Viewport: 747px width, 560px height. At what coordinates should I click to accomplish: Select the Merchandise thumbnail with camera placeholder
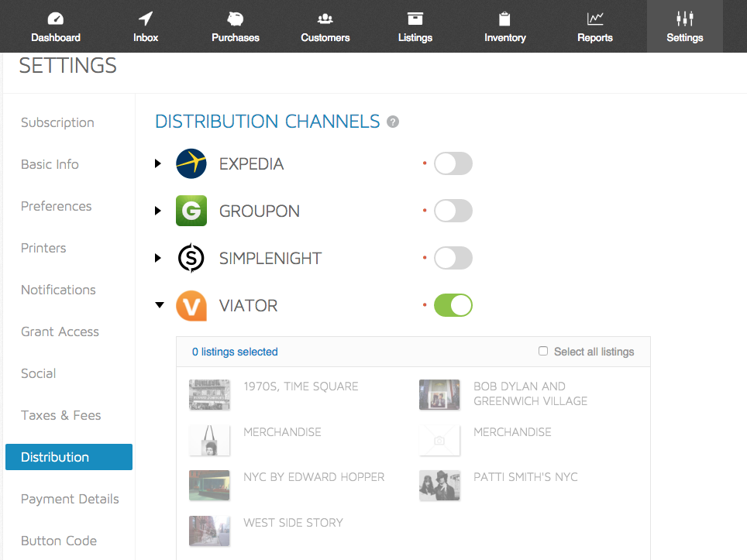pos(439,441)
